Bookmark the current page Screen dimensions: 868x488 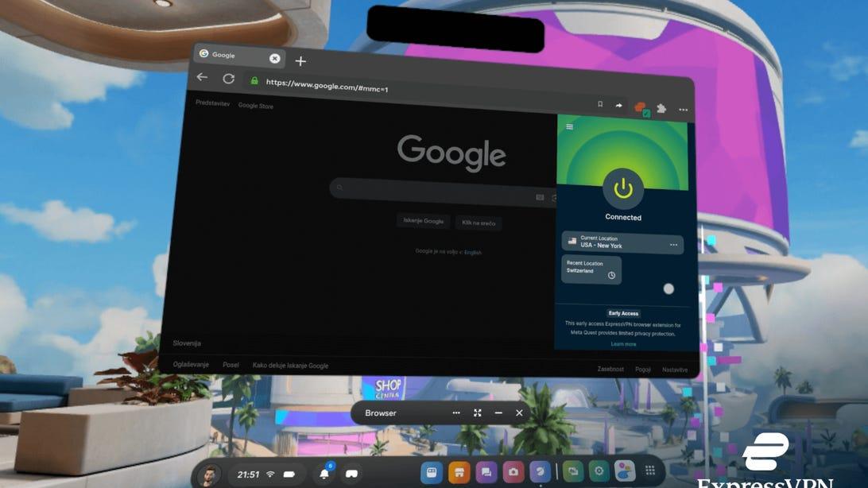[x=600, y=105]
